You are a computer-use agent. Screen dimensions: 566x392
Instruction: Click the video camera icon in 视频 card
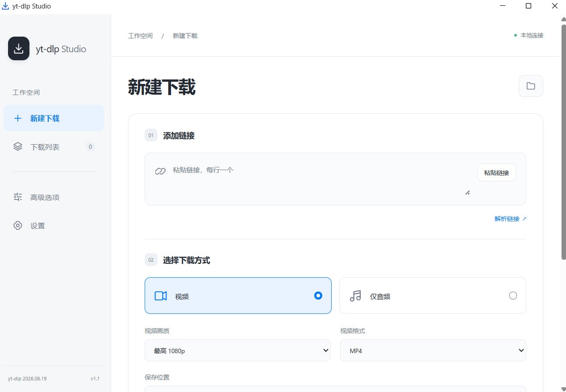(x=161, y=296)
